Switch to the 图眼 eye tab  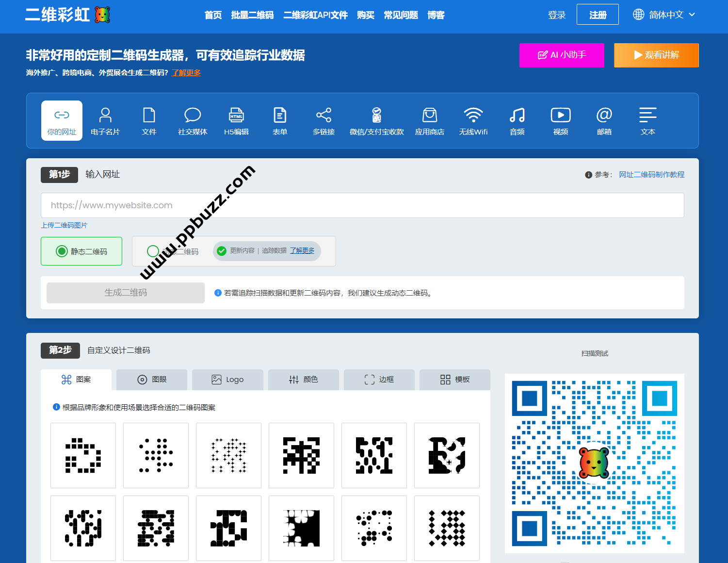tap(152, 380)
